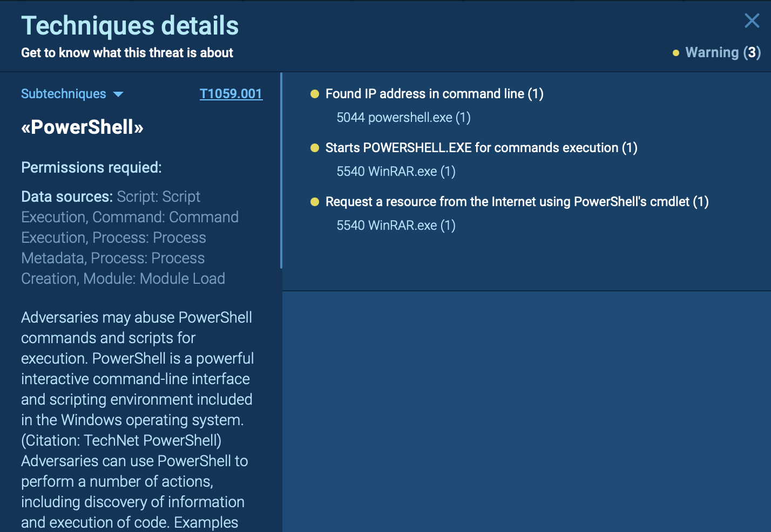Click the Data sources description text

pyautogui.click(x=130, y=237)
